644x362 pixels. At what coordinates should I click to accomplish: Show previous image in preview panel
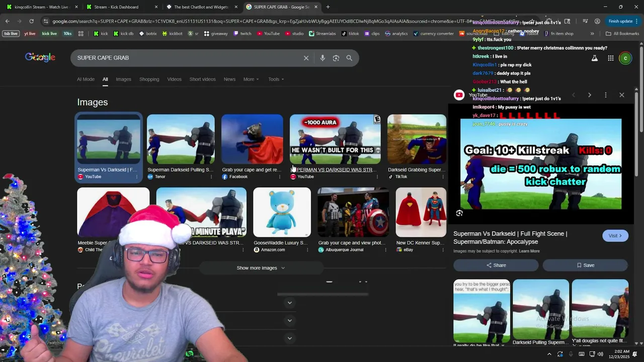(x=574, y=95)
